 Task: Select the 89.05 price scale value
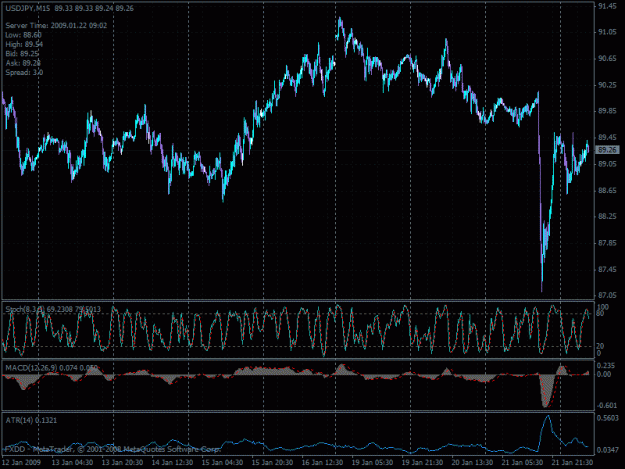(x=607, y=164)
